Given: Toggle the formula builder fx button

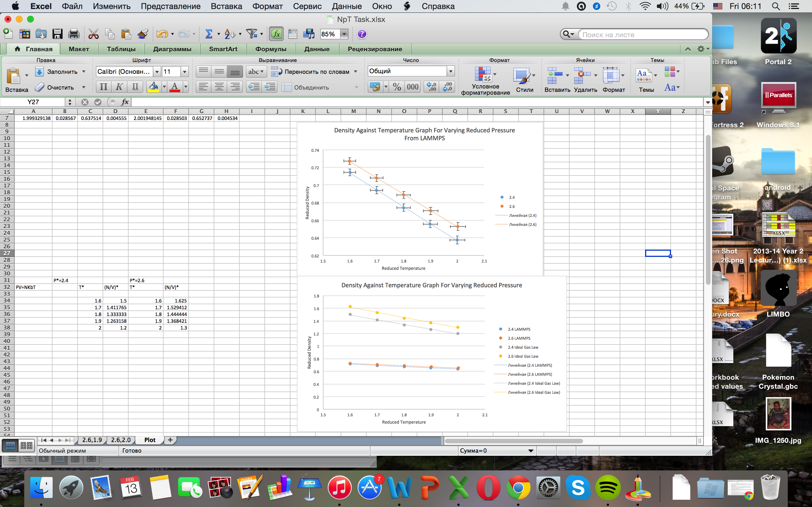Looking at the screenshot, I should (x=276, y=34).
